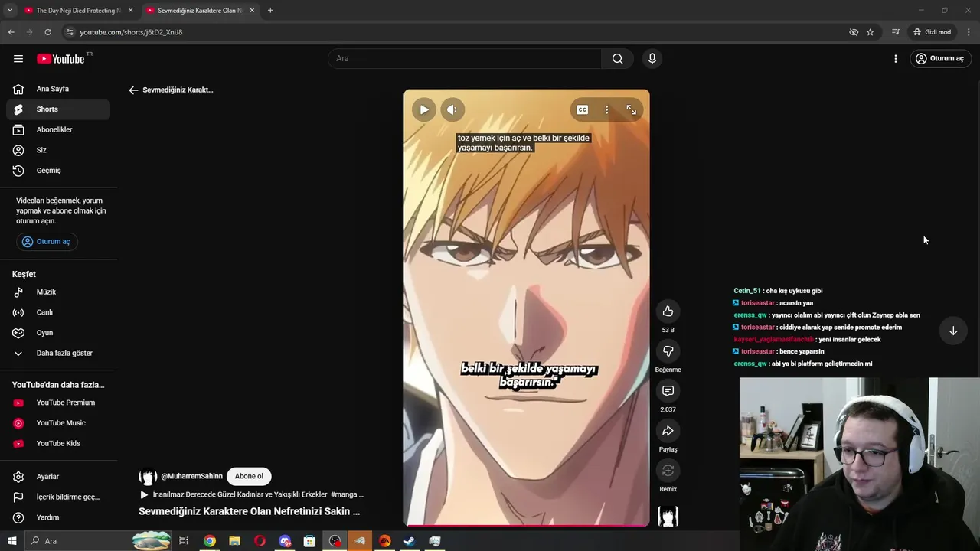This screenshot has width=980, height=551.
Task: Open Steam from the taskbar
Action: pos(410,541)
